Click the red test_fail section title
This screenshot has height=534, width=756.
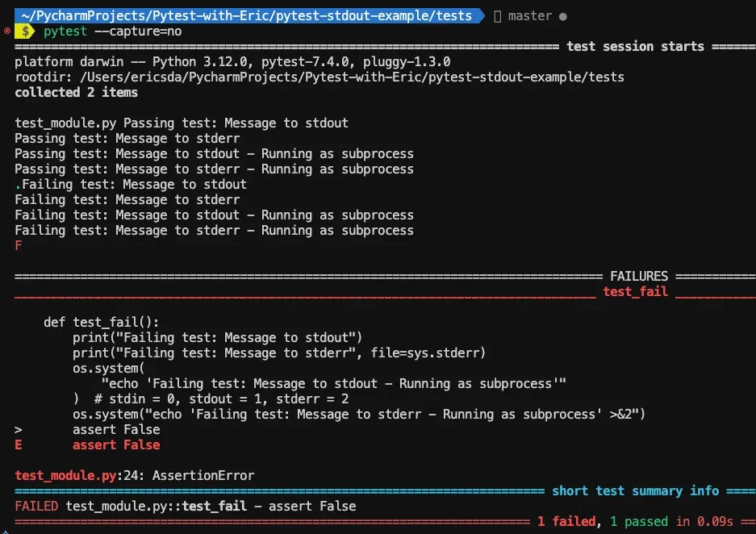point(636,292)
